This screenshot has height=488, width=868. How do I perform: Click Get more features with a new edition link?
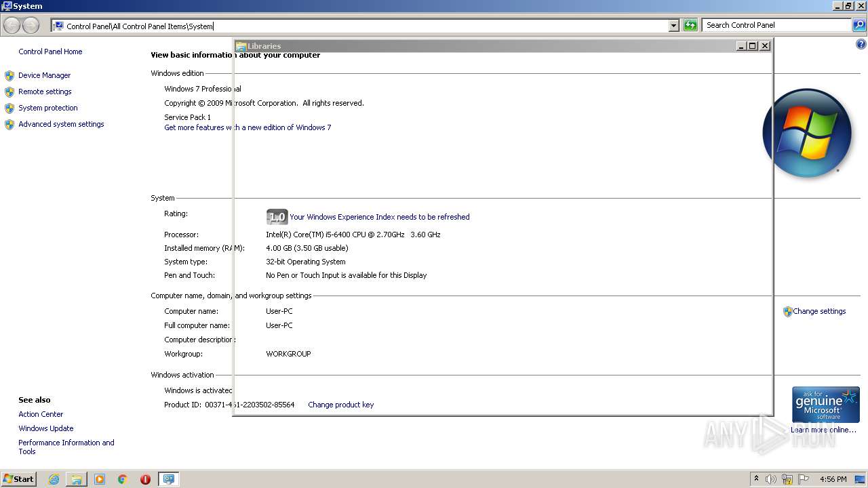pyautogui.click(x=248, y=127)
